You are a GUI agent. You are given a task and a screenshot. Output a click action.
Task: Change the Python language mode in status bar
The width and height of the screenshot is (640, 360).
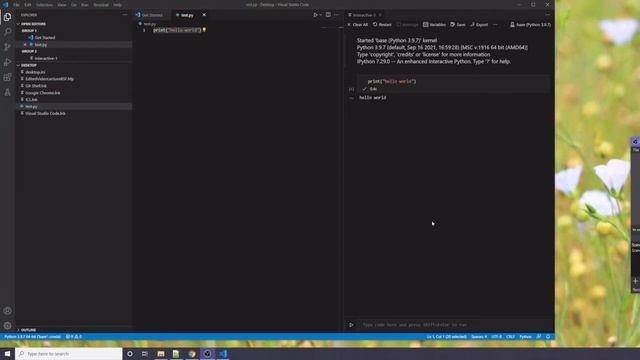click(x=525, y=337)
